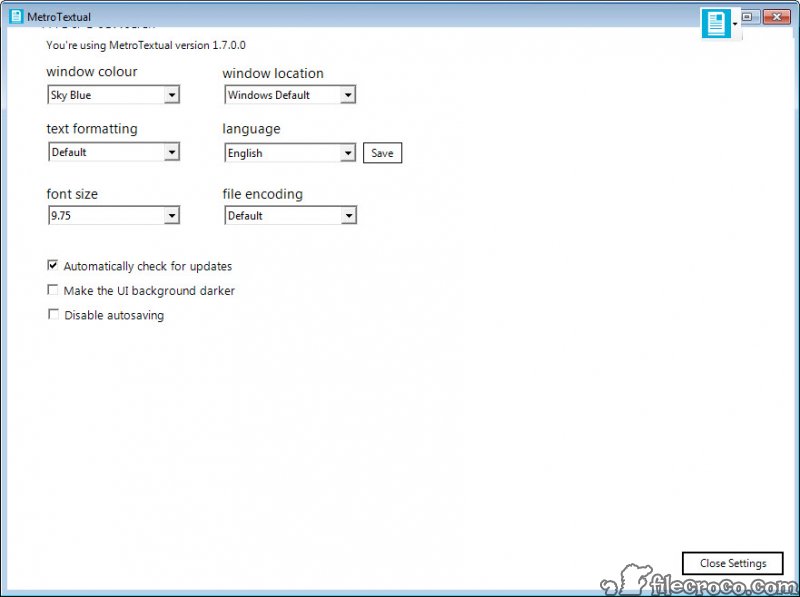Click the small MetroTextual title bar icon

click(x=16, y=16)
